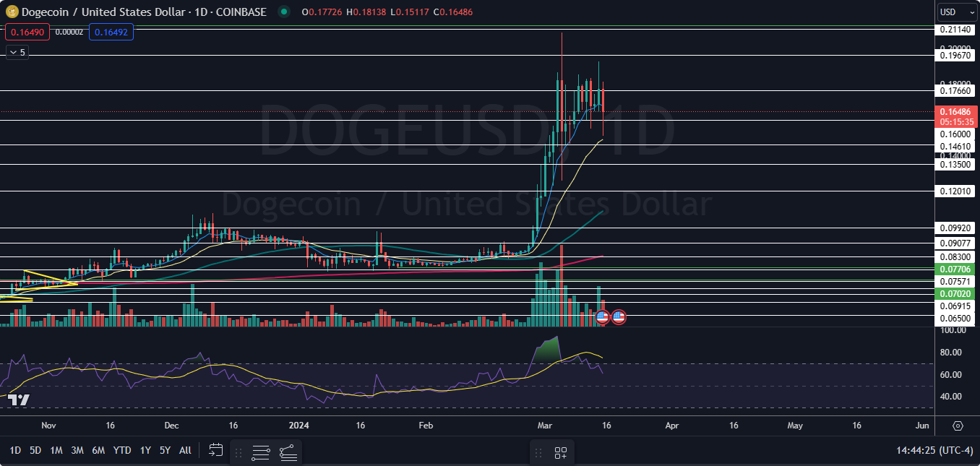Expand the collapsed 5 indicators legend

point(17,52)
